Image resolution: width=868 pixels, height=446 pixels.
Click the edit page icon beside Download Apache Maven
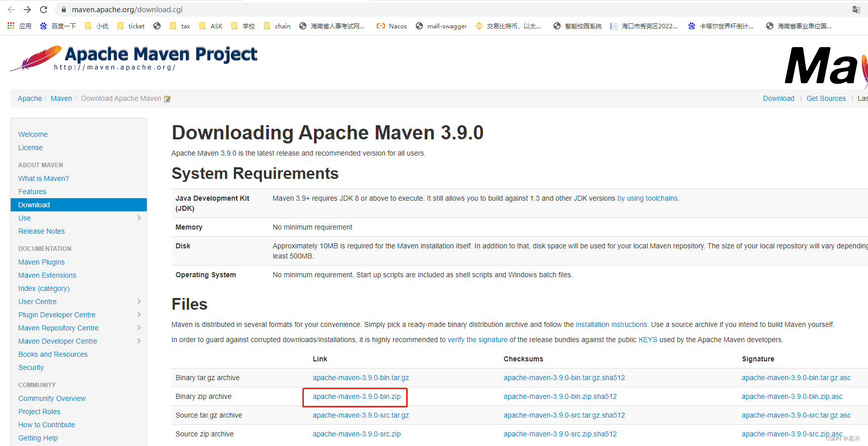167,99
